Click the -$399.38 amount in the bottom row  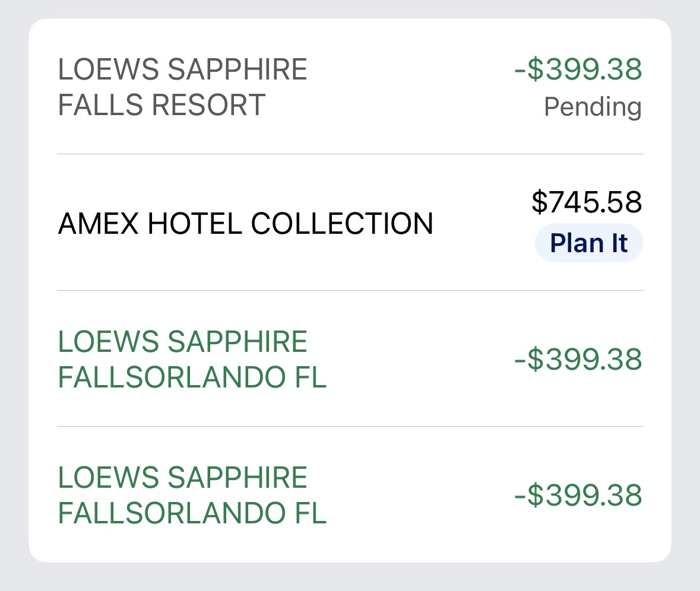(578, 495)
